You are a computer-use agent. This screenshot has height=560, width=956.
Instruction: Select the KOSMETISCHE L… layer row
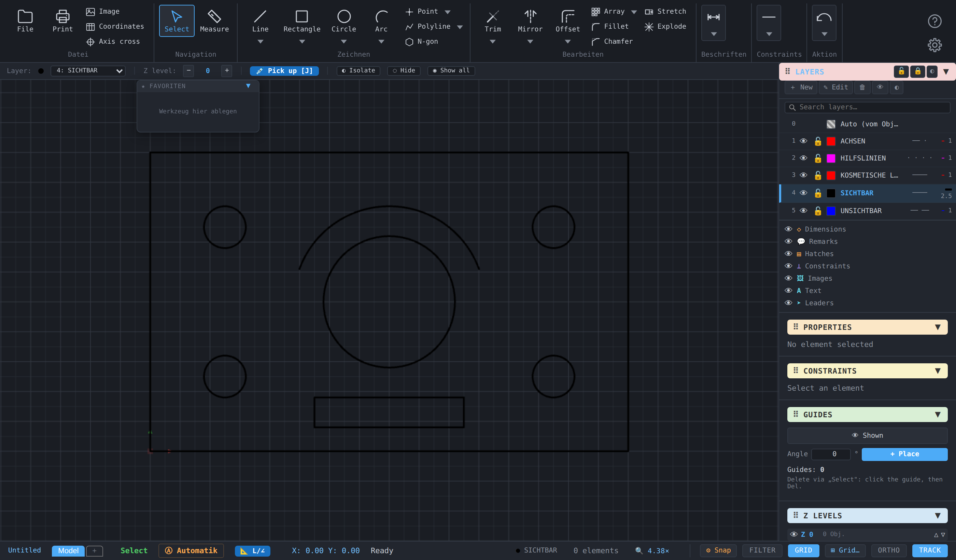tap(867, 175)
